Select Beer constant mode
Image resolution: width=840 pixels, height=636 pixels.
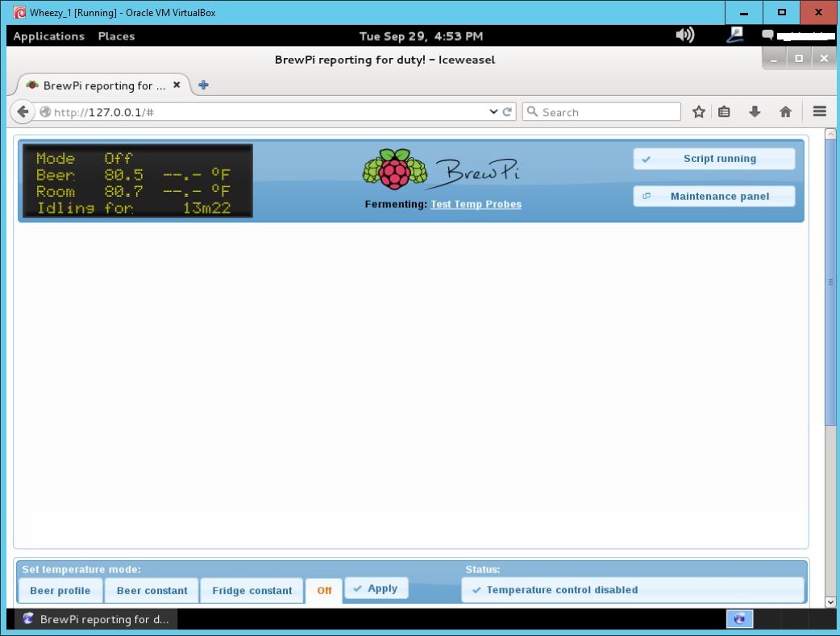pyautogui.click(x=152, y=591)
